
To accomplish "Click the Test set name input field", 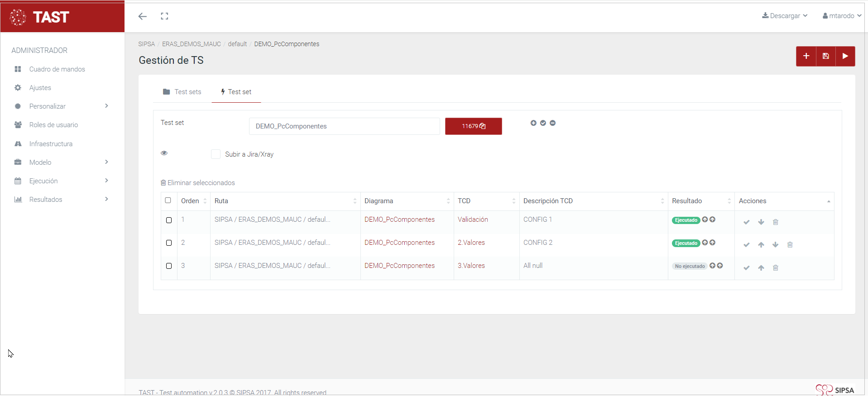I will pos(344,126).
